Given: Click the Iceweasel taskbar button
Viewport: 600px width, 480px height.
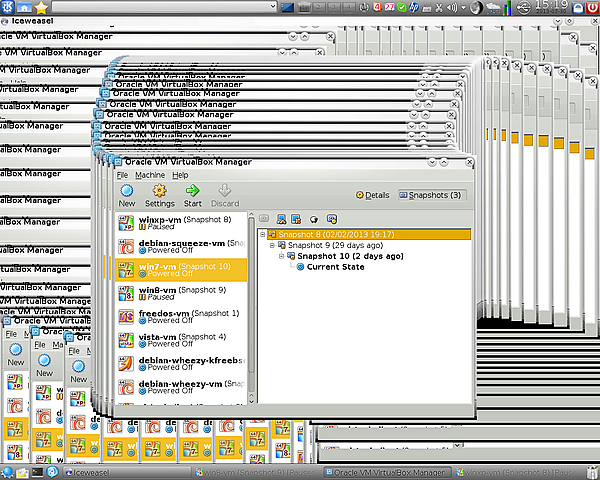Looking at the screenshot, I should click(x=90, y=471).
